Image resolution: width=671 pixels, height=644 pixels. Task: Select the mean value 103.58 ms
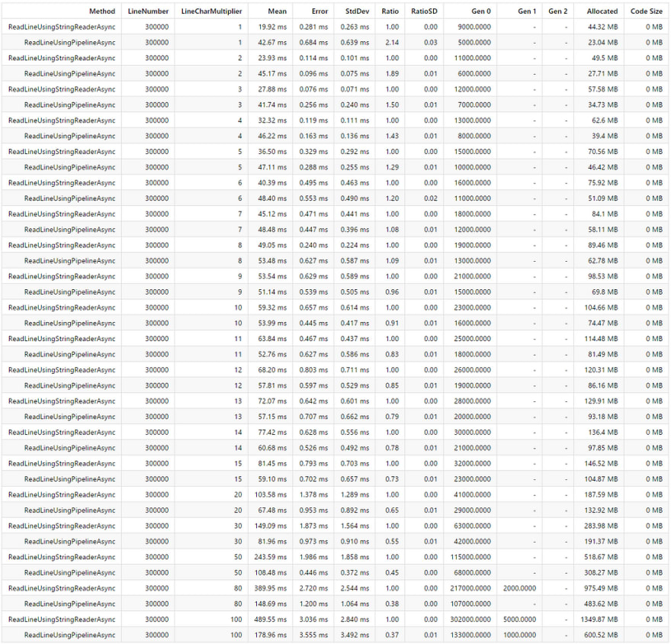[271, 494]
